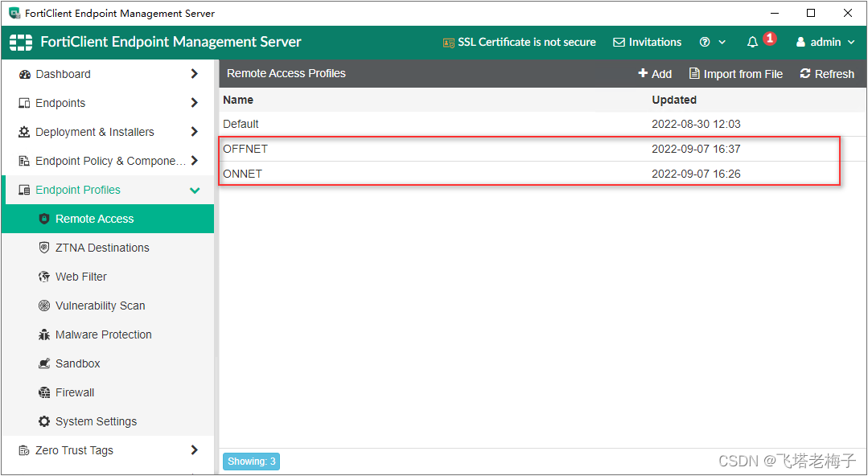The height and width of the screenshot is (476, 868).
Task: Click the Showing: 3 badge
Action: pyautogui.click(x=251, y=461)
